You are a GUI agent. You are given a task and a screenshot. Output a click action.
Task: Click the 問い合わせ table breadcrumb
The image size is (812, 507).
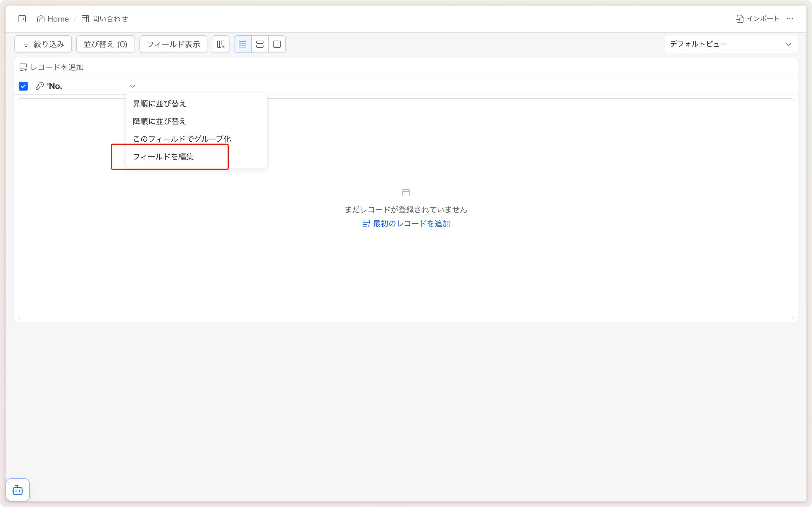click(105, 19)
